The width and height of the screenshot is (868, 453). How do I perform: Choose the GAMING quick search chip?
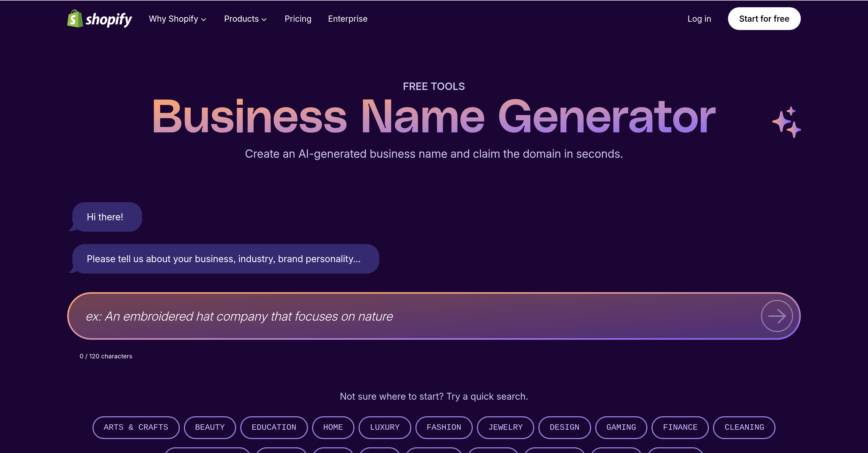621,427
